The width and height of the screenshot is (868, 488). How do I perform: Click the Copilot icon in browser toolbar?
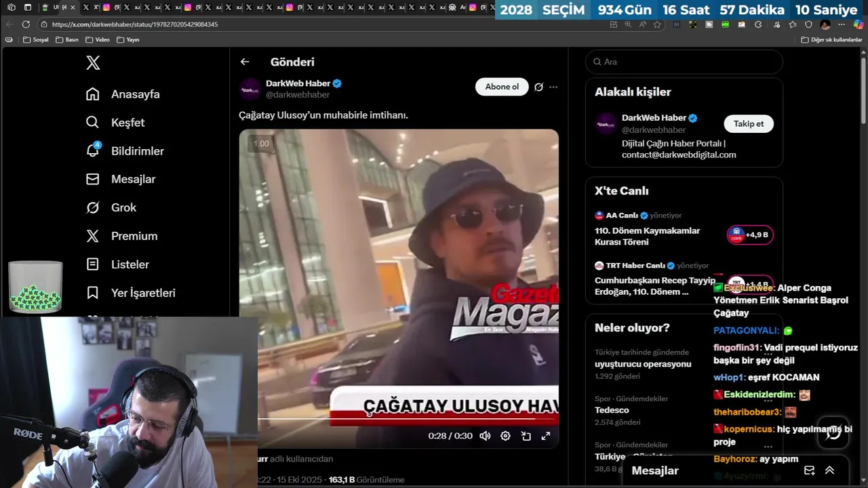tap(859, 24)
